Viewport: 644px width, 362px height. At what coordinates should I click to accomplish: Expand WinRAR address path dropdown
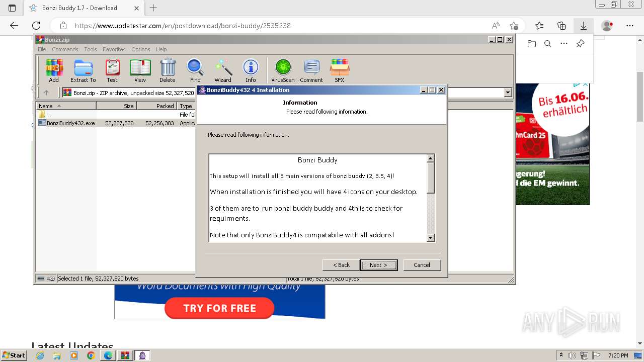[508, 93]
